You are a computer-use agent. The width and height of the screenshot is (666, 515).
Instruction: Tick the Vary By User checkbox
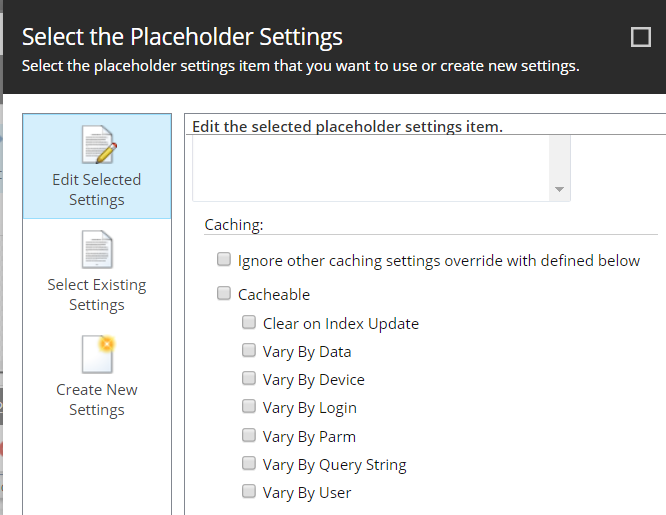(x=249, y=491)
